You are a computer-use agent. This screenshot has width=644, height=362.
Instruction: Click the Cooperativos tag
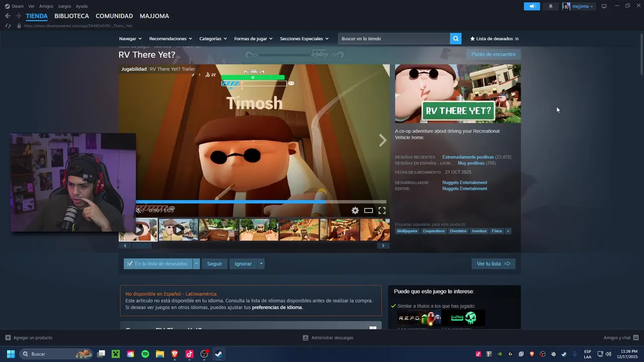click(x=434, y=231)
